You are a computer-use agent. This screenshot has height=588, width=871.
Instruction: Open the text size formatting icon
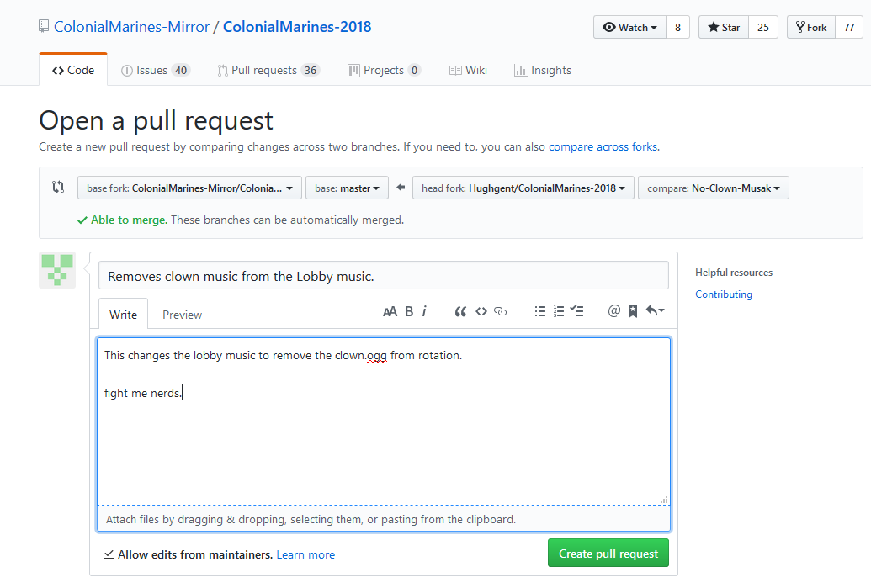(x=390, y=311)
